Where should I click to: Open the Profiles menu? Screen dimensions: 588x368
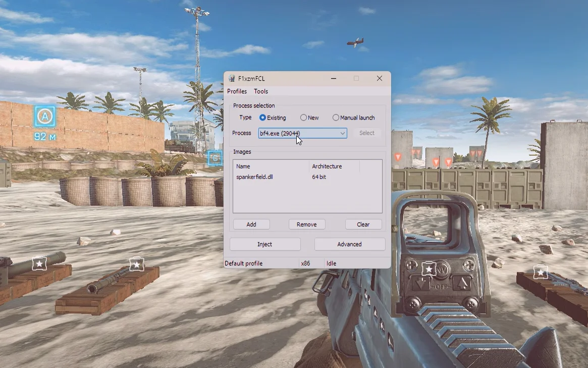click(237, 92)
